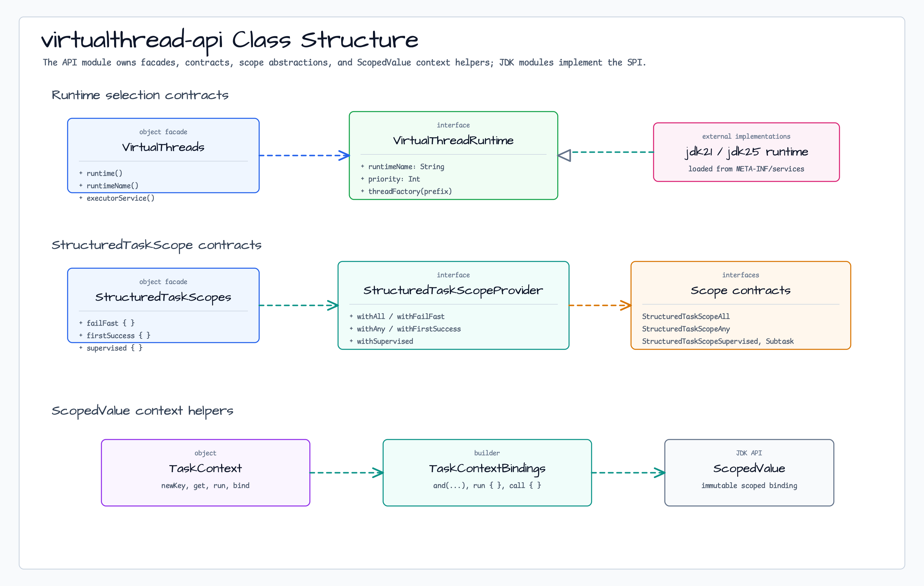Click the 'JDK API' label
The width and height of the screenshot is (924, 586).
coord(749,453)
